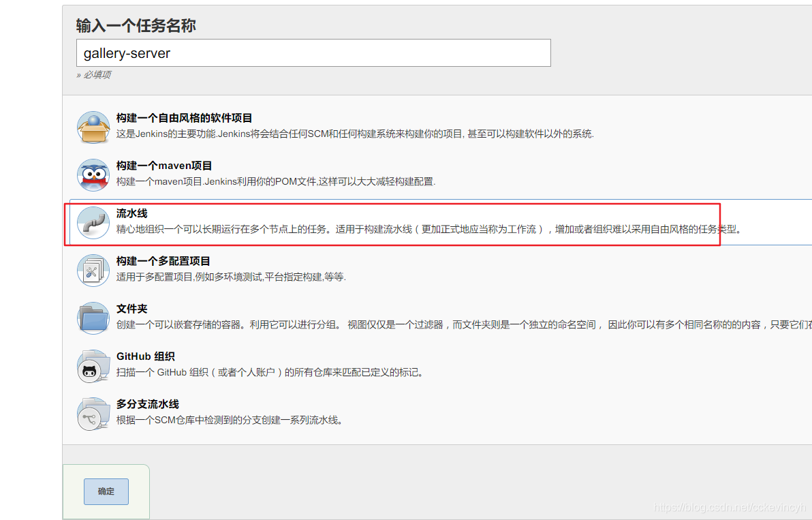Click the 必填项 required hint
Screen dimensions: 812x520
tap(94, 74)
